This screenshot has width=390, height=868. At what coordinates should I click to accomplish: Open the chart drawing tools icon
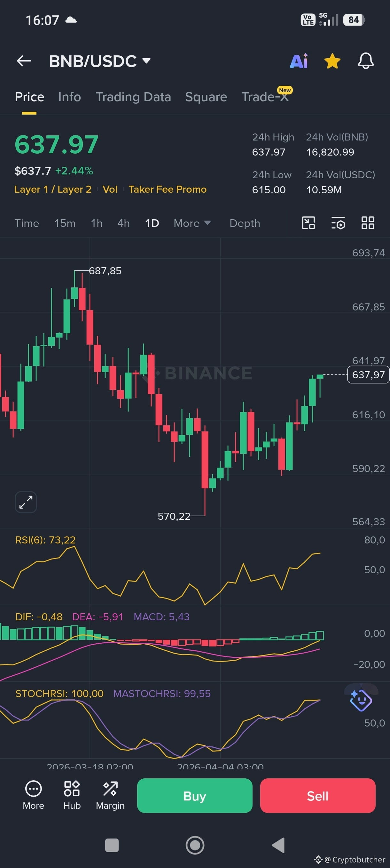point(308,223)
